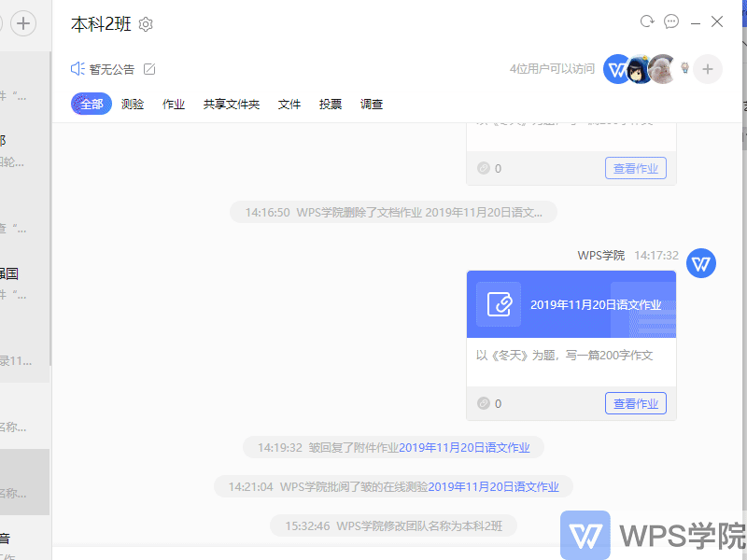
Task: Switch to the 测验 tab
Action: [133, 104]
